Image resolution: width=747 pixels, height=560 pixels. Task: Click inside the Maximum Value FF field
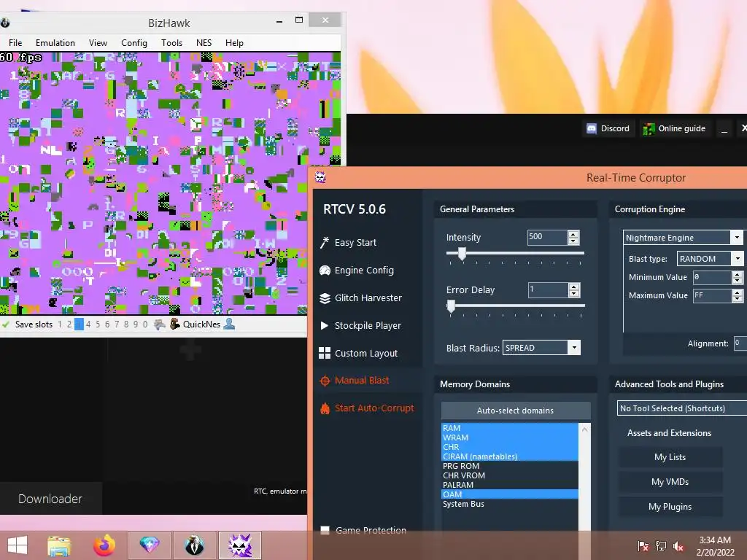712,296
